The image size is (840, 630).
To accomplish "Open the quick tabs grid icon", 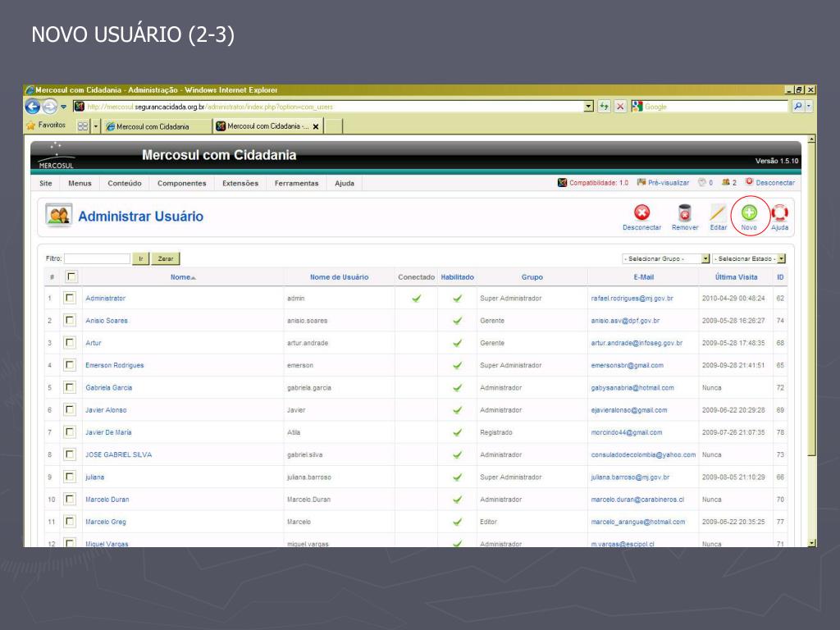I will 83,126.
